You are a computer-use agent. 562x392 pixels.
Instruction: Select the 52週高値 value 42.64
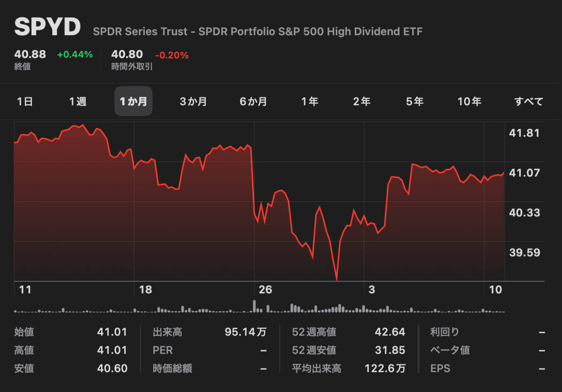tap(390, 332)
